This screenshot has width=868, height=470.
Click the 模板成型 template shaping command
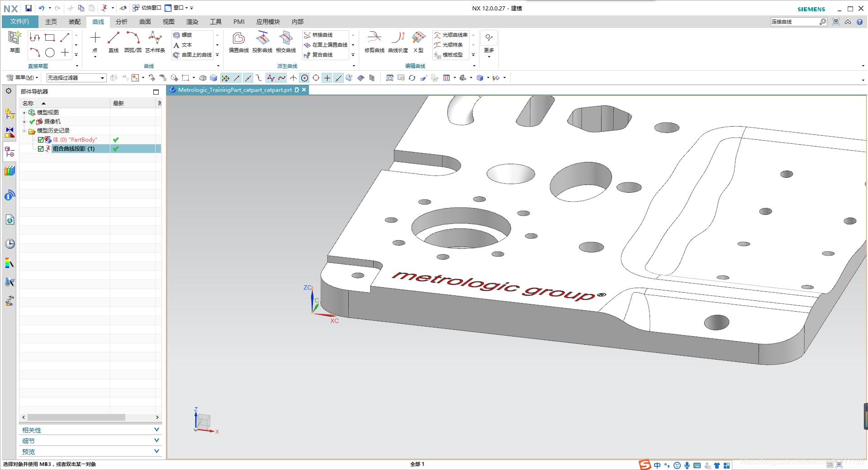point(449,55)
